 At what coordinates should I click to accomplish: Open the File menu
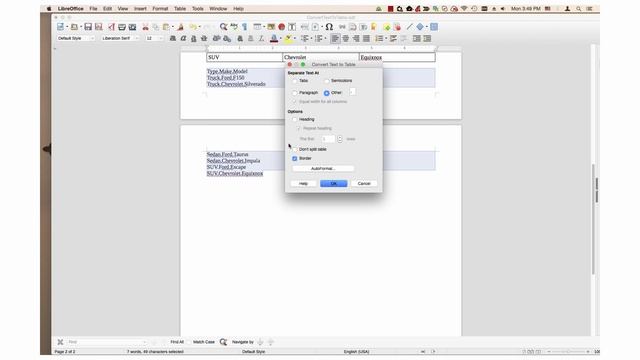[93, 9]
